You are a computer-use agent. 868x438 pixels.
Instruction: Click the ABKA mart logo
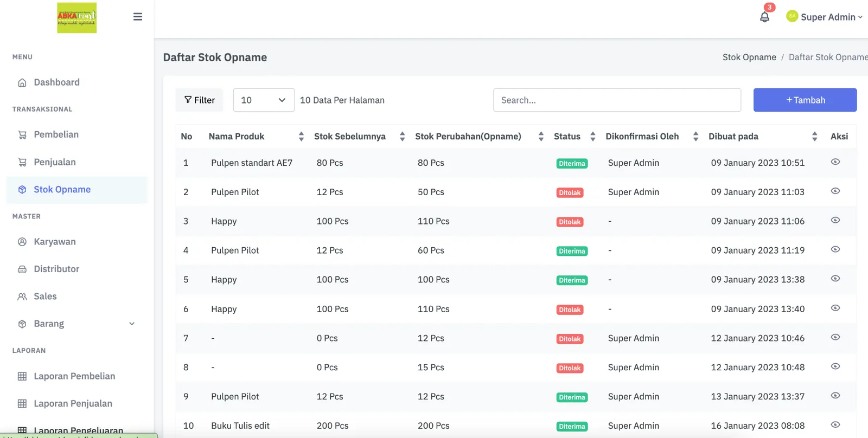point(76,18)
